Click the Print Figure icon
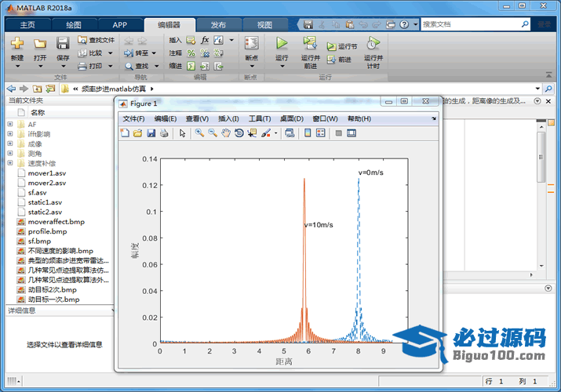Image resolution: width=561 pixels, height=392 pixels. 164,133
